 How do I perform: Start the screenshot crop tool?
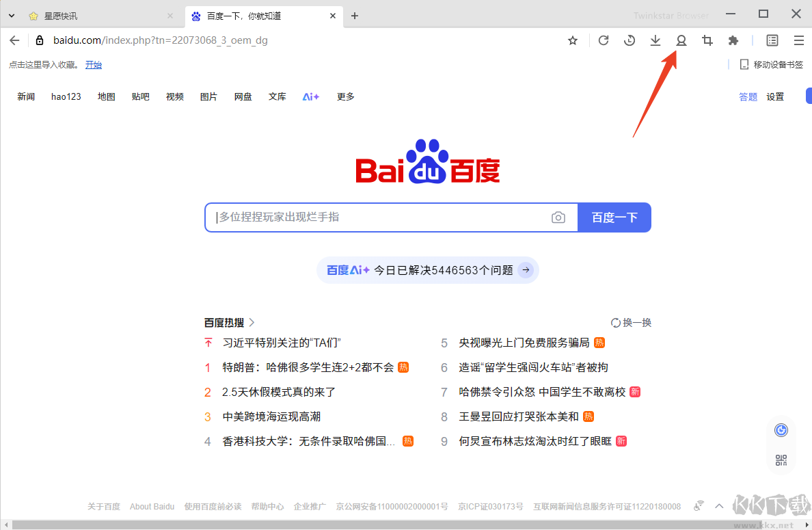(707, 40)
